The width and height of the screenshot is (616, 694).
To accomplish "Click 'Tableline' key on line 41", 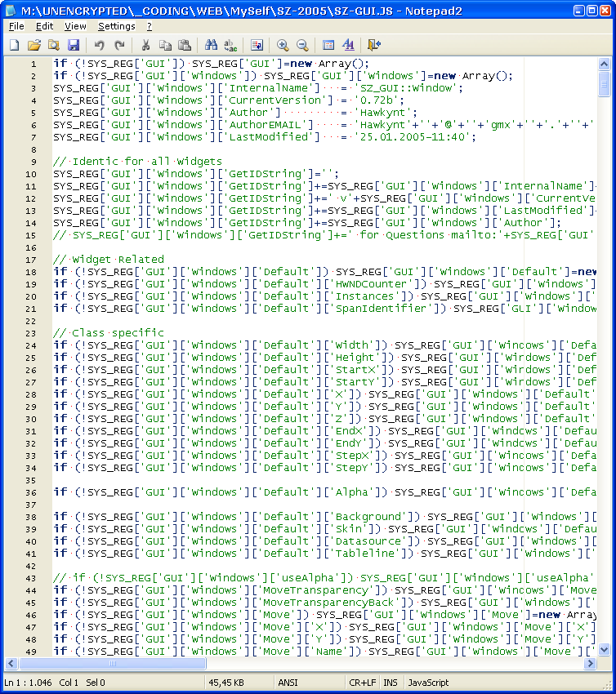I will point(365,554).
